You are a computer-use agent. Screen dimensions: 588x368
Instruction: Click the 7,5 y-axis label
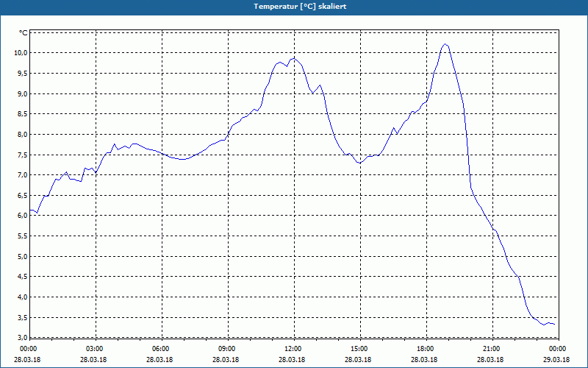click(23, 155)
